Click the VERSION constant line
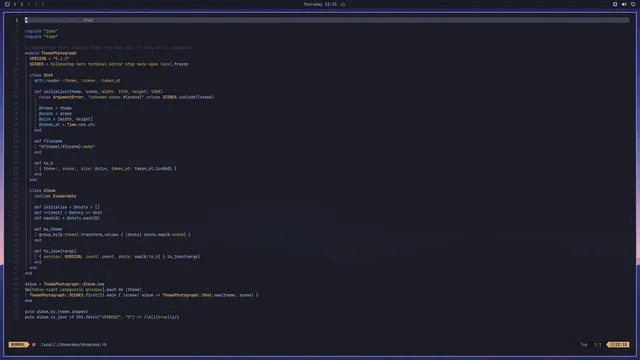This screenshot has width=640, height=360. coord(49,58)
